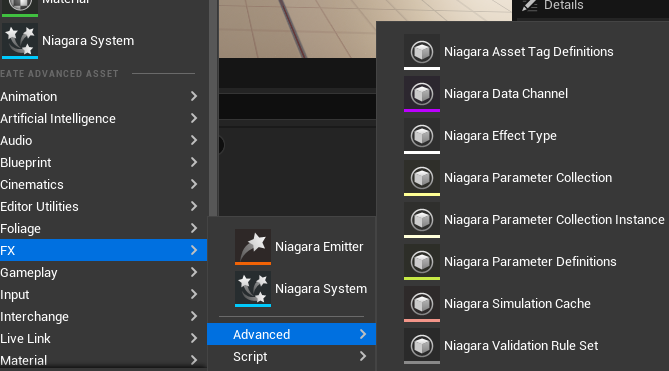Expand the Animation submenu arrow
Image resolution: width=669 pixels, height=371 pixels.
pyautogui.click(x=194, y=96)
